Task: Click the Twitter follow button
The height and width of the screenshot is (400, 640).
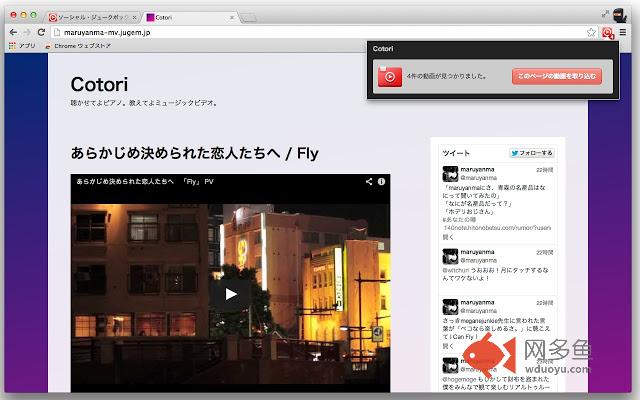Action: 532,153
